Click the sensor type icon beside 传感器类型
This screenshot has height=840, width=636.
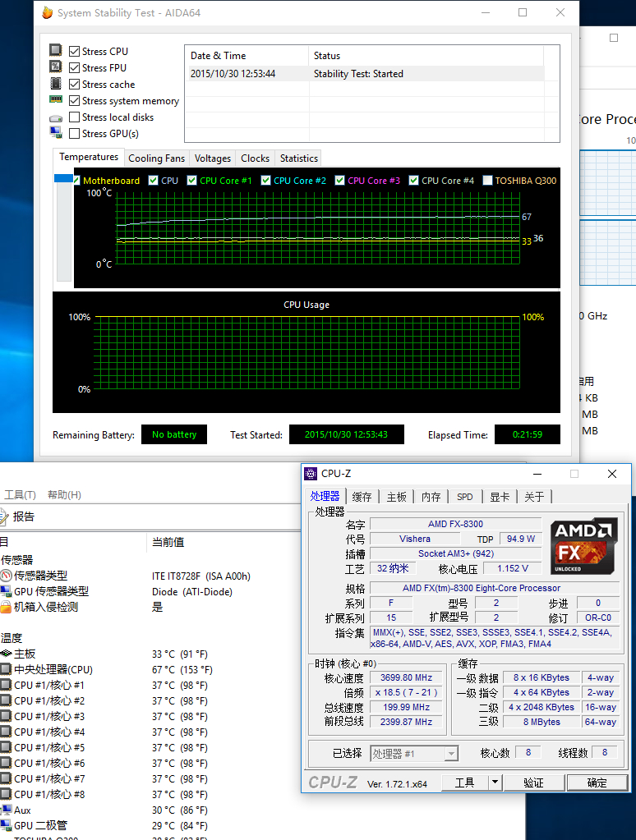[x=6, y=576]
